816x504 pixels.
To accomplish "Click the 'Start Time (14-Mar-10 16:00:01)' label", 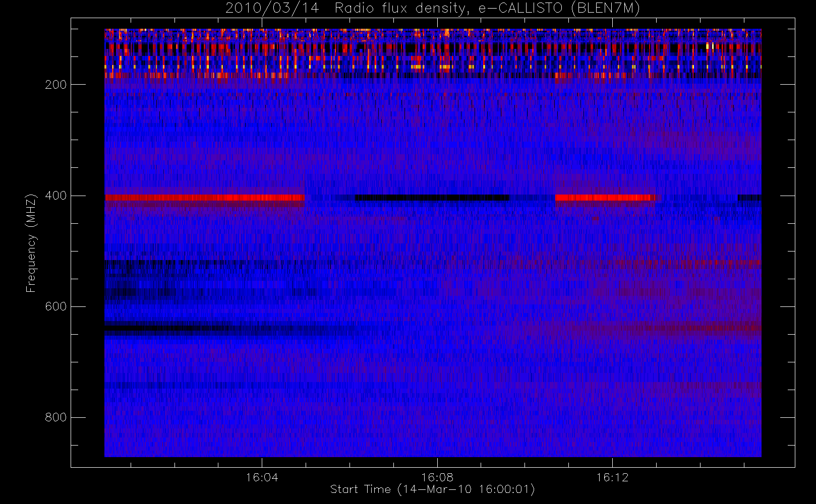I will 432,489.
